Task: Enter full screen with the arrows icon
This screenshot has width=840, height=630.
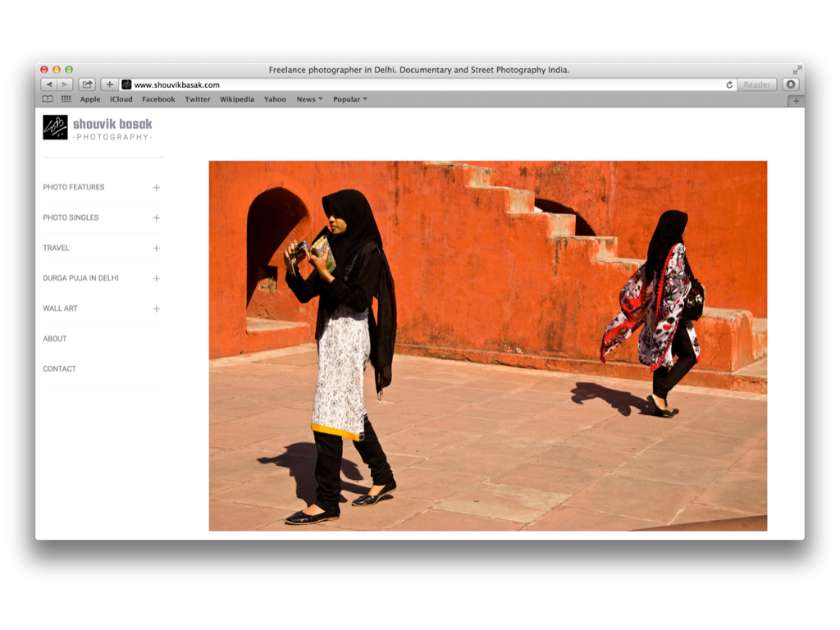Action: [797, 70]
